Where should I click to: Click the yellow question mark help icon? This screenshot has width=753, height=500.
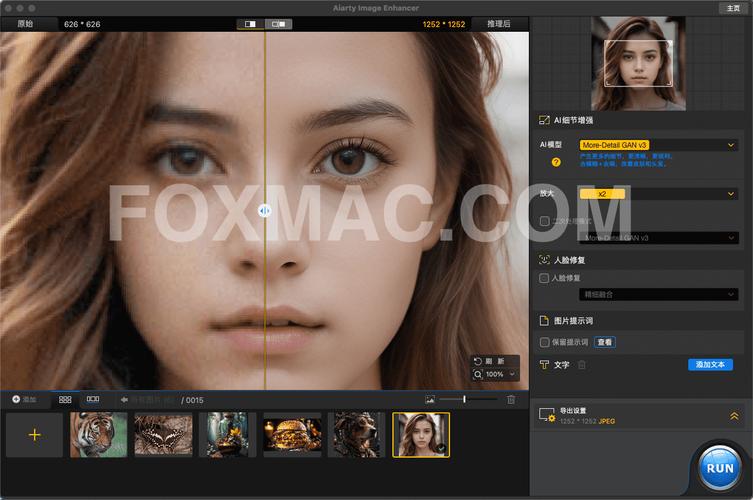556,162
